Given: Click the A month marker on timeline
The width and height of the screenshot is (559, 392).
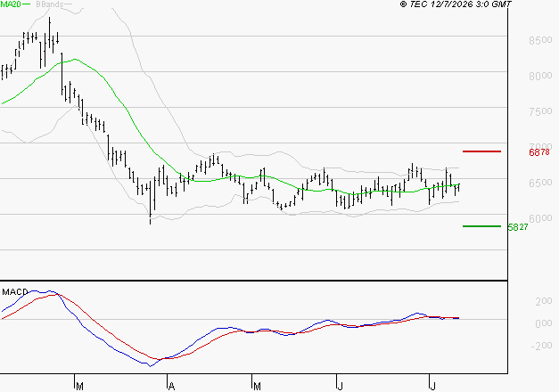Looking at the screenshot, I should 171,387.
